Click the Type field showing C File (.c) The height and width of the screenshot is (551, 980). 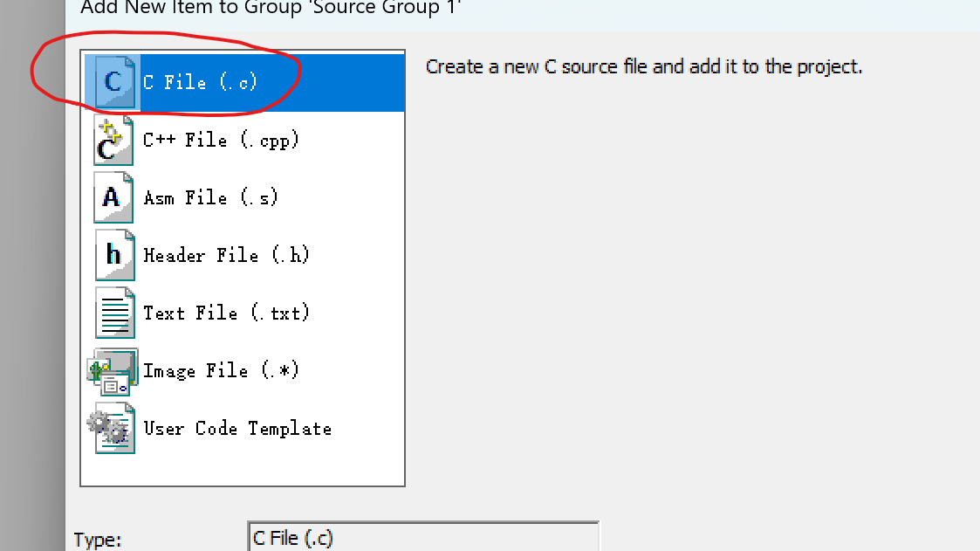click(423, 537)
